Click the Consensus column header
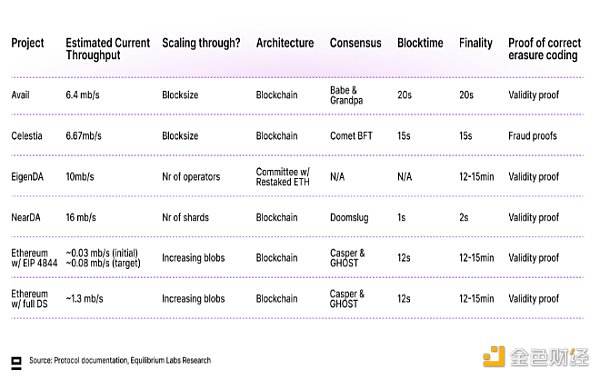Screen dimensions: 600x378 point(355,43)
